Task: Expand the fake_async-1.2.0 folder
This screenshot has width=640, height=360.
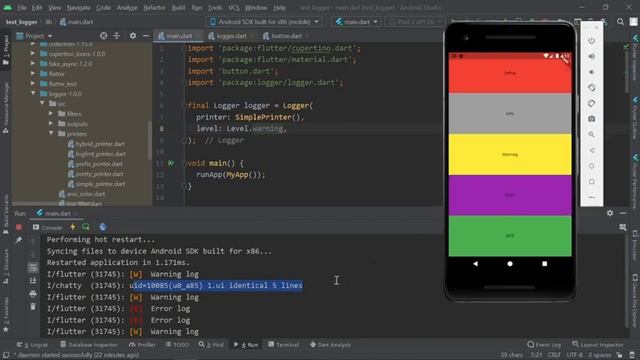Action: coord(33,64)
